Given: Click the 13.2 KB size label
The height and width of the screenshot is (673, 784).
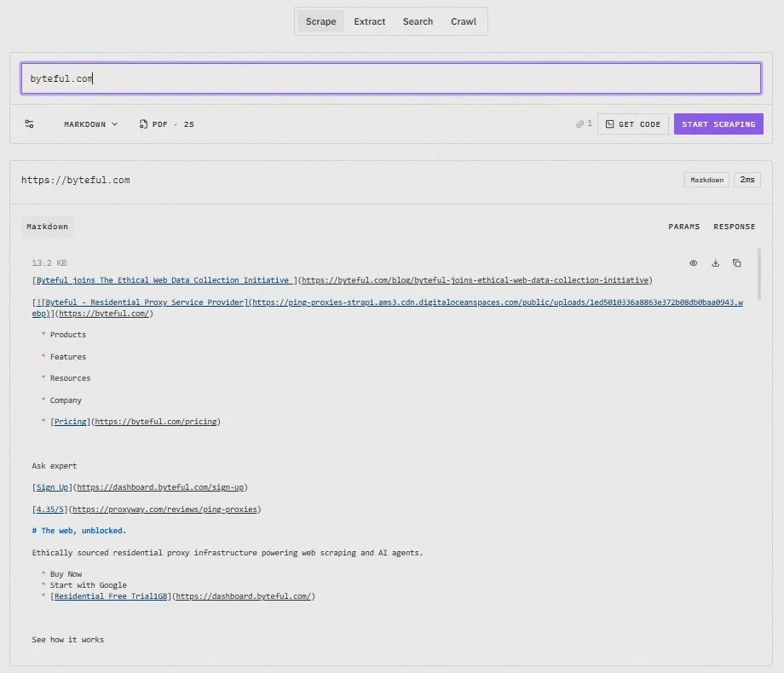Looking at the screenshot, I should [49, 263].
